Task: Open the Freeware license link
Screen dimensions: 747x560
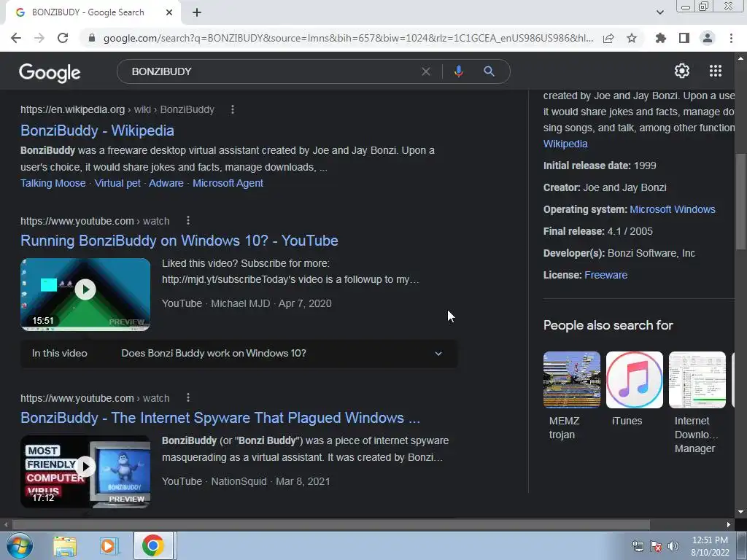Action: coord(605,275)
